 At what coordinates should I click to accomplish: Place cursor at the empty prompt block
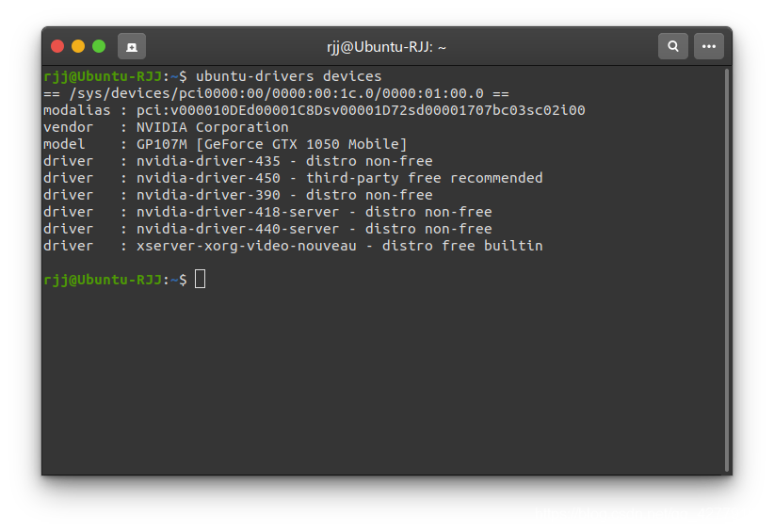(200, 280)
